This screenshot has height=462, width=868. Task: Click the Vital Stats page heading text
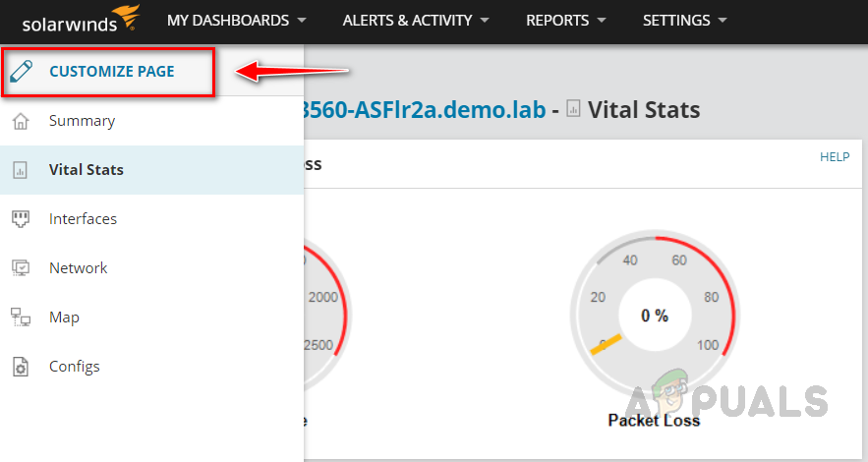[x=644, y=109]
